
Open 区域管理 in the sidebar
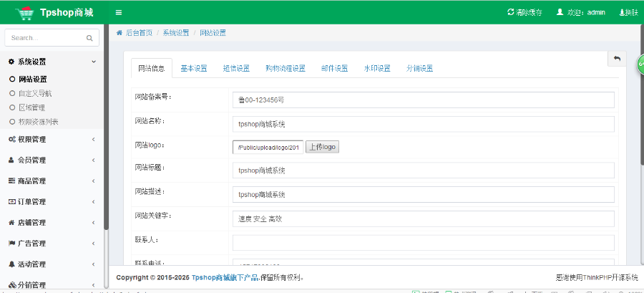[x=31, y=107]
